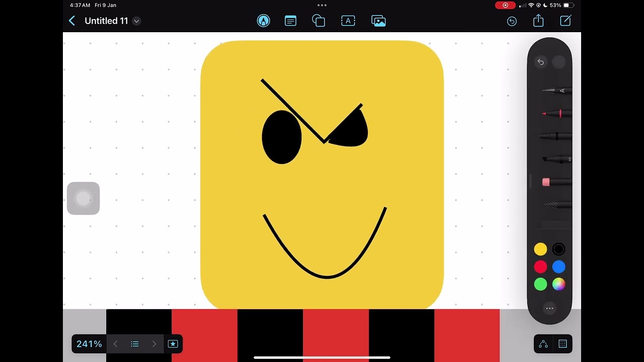Pick the black color swatch

[558, 249]
